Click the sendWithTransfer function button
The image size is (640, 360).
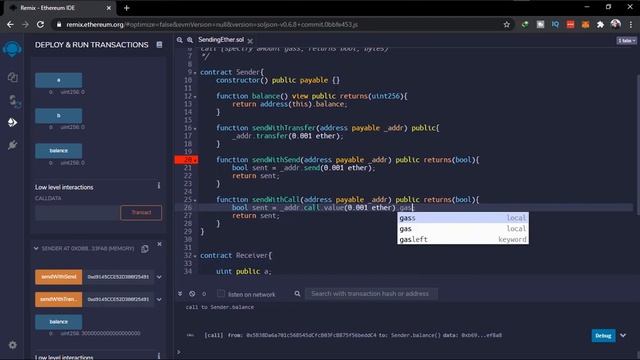tap(58, 299)
